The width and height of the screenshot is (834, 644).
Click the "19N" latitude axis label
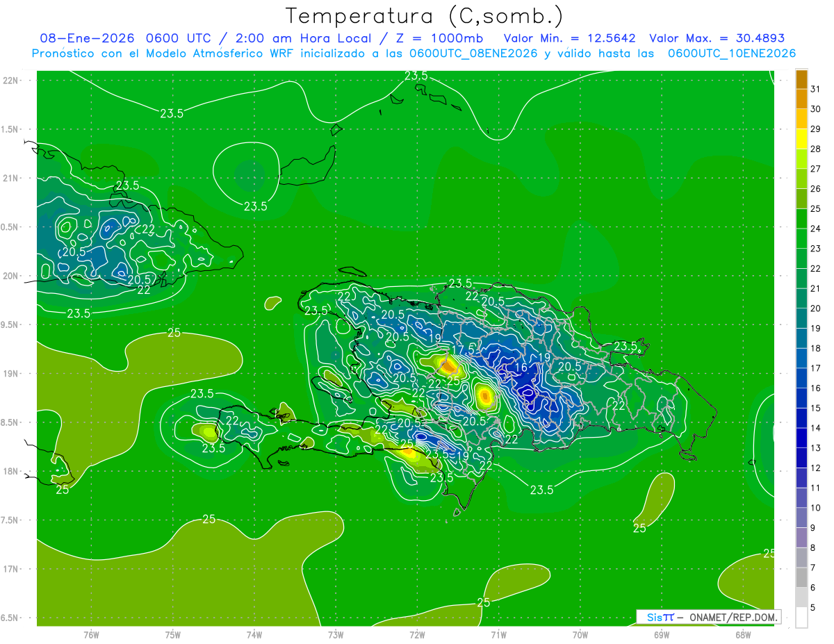[11, 373]
